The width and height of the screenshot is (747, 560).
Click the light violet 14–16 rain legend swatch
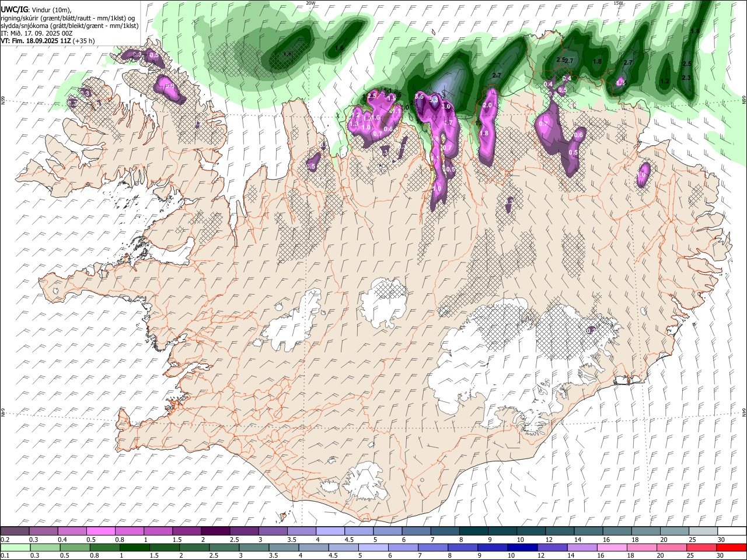[582, 547]
